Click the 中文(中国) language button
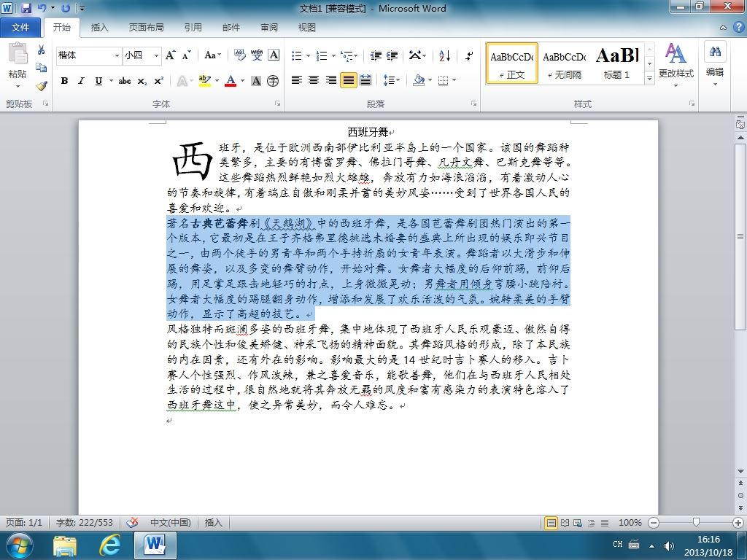 171,522
